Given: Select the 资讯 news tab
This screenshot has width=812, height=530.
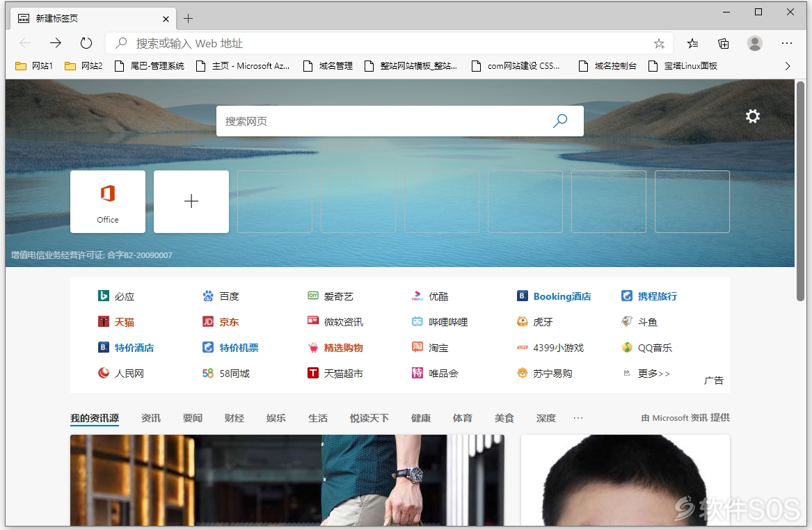Looking at the screenshot, I should pyautogui.click(x=151, y=418).
